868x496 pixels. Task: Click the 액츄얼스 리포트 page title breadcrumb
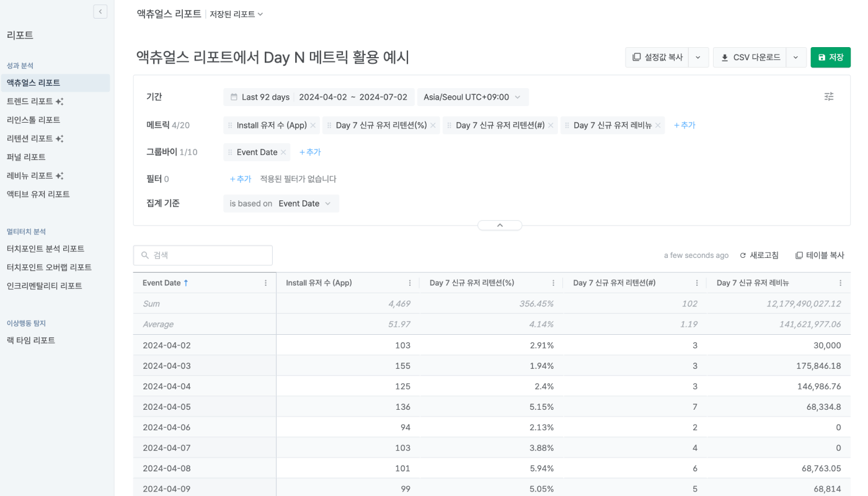coord(169,14)
